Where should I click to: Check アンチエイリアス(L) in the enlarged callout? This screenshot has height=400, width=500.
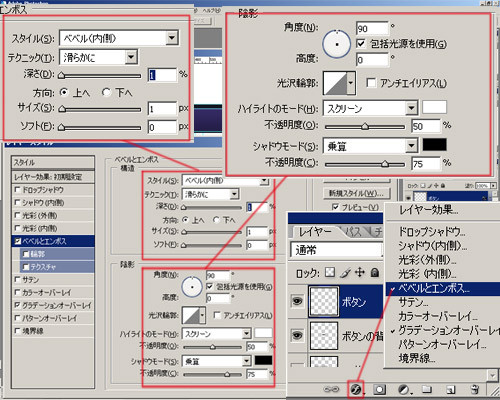(371, 83)
